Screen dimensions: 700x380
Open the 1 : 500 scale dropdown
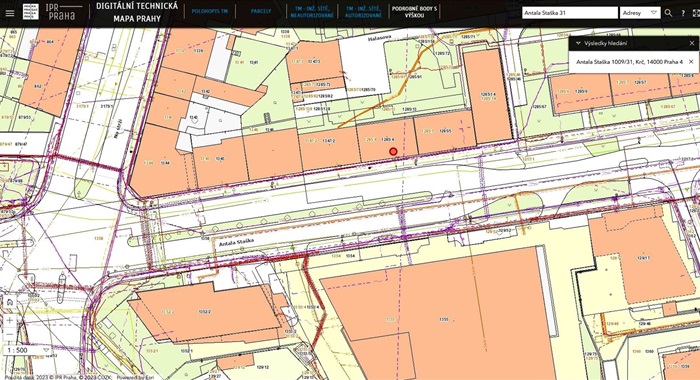(x=28, y=350)
